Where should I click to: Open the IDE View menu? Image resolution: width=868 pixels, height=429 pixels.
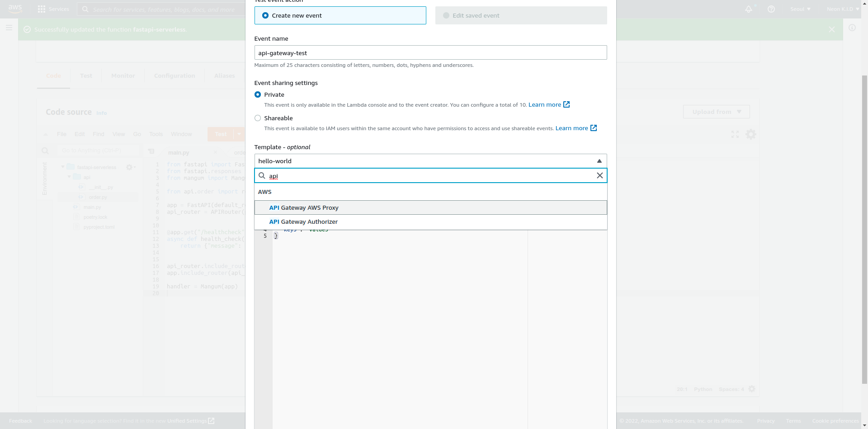(x=118, y=134)
